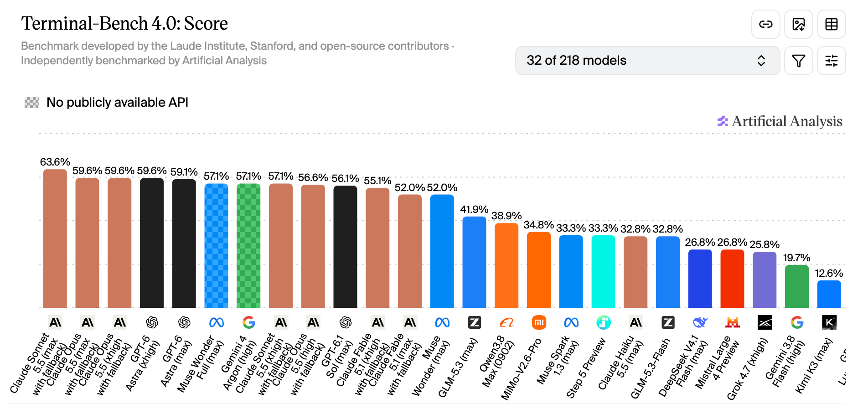Click the checkered blue Muse Wonder Full bar
868x404 pixels.
pos(217,246)
